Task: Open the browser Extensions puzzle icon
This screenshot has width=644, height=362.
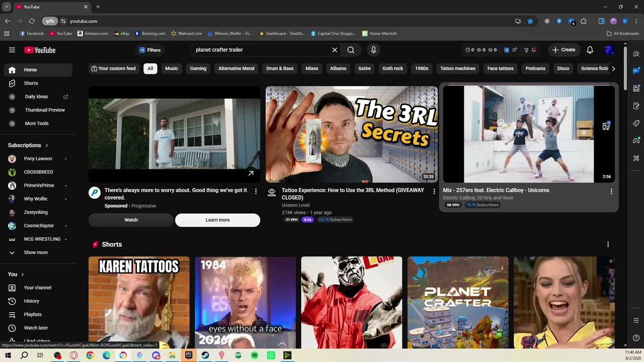Action: click(x=584, y=21)
